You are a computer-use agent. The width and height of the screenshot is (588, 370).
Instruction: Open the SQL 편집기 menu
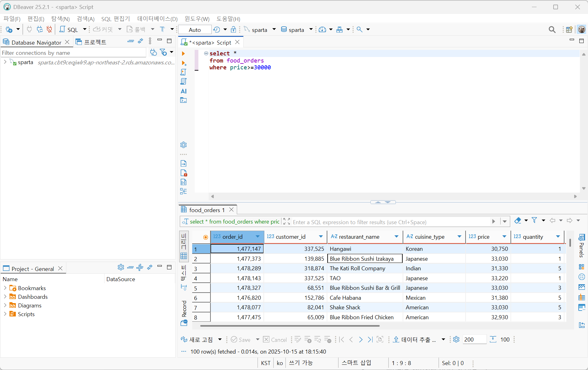pos(115,19)
